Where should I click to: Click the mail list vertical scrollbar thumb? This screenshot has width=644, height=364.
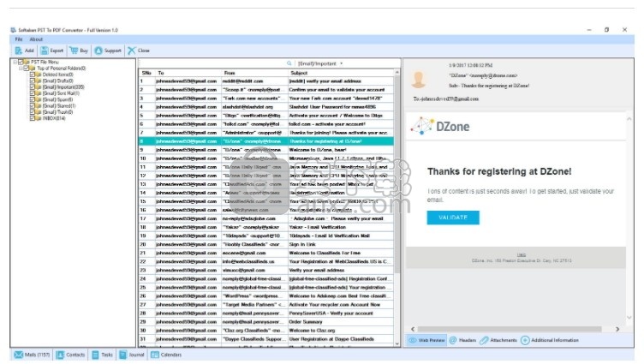(x=397, y=175)
